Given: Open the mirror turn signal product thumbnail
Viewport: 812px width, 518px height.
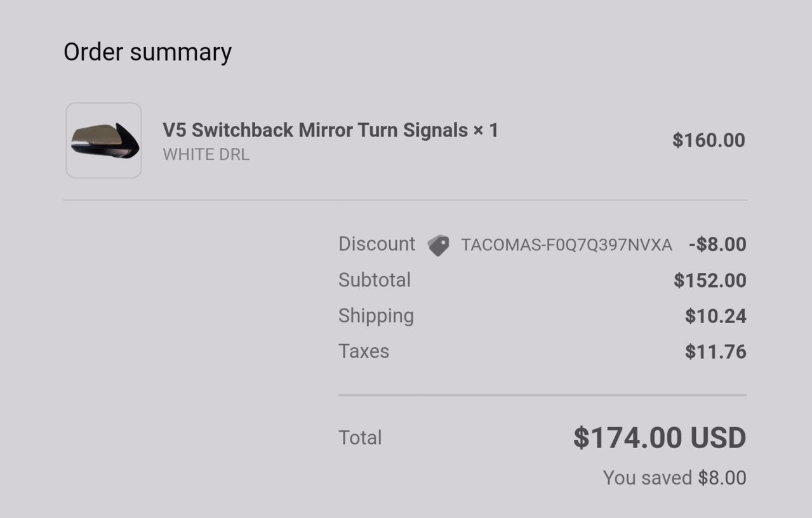Looking at the screenshot, I should pos(103,140).
